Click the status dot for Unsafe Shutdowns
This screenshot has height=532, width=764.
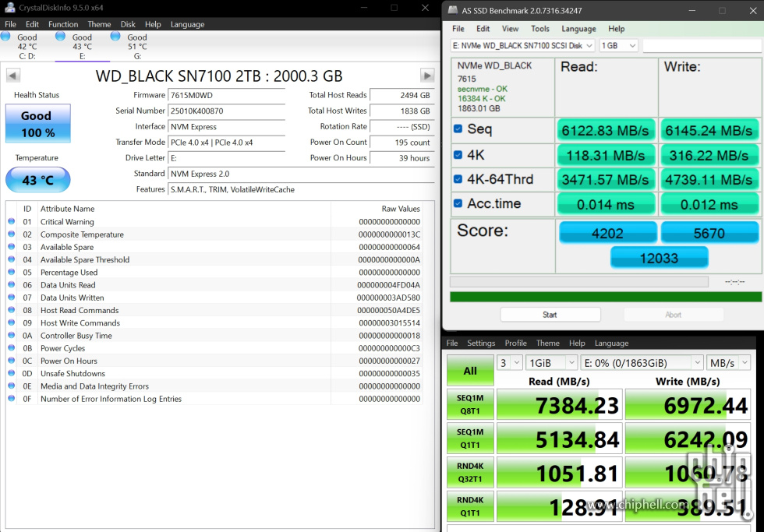[11, 373]
